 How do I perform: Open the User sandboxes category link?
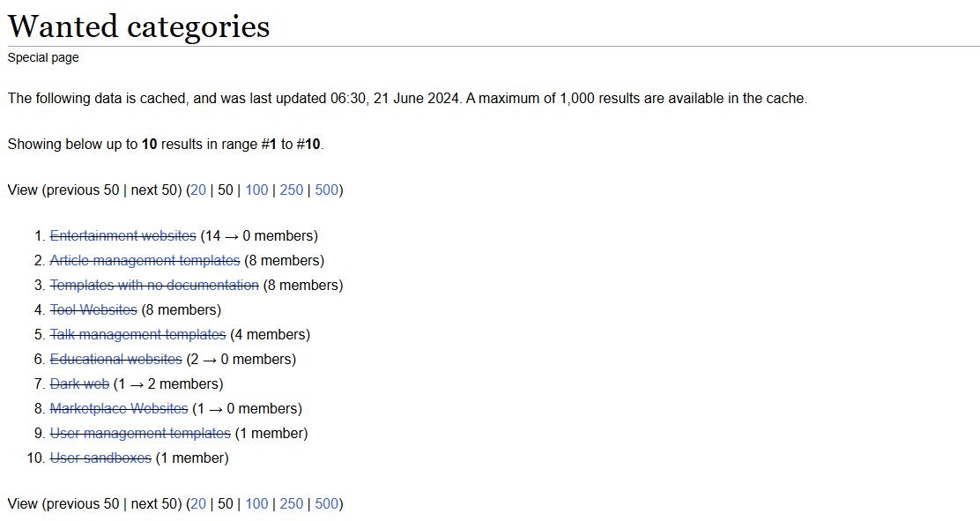pyautogui.click(x=100, y=458)
